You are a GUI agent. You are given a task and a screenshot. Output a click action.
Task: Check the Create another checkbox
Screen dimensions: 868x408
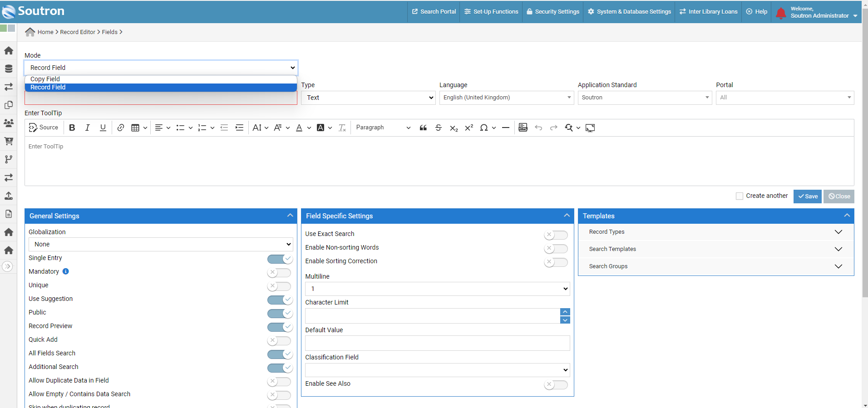pyautogui.click(x=740, y=196)
